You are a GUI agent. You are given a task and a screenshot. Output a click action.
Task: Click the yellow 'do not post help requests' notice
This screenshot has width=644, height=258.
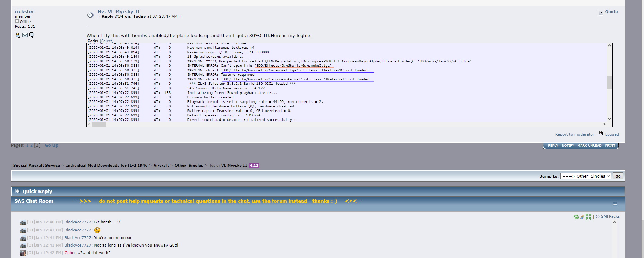click(x=218, y=201)
